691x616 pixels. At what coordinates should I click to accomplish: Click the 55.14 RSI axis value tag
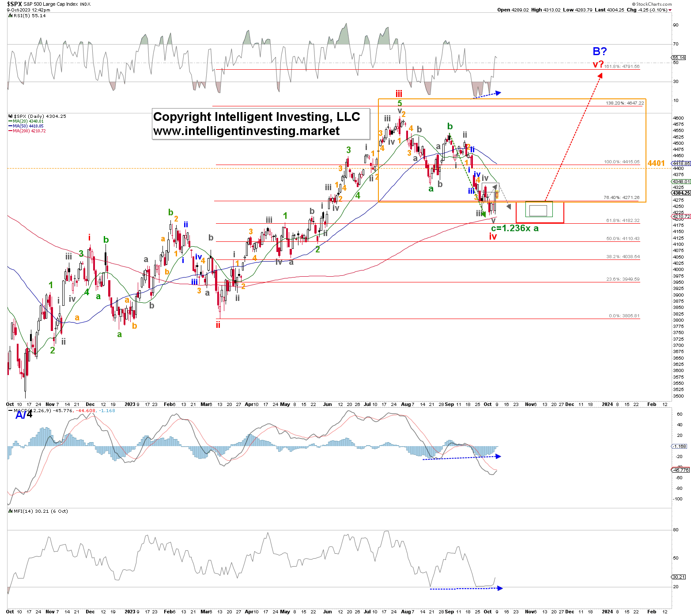pos(679,57)
